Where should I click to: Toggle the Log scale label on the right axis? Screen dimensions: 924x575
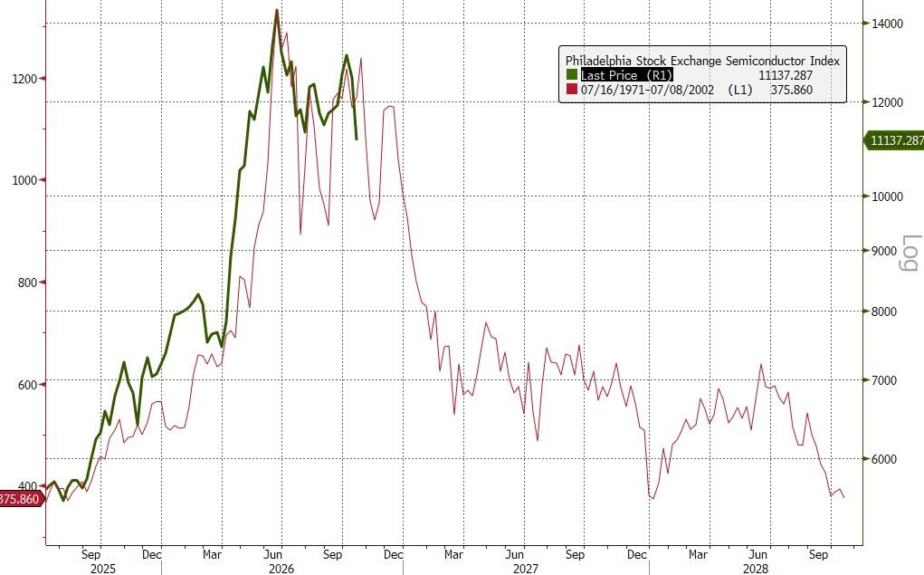tap(910, 253)
